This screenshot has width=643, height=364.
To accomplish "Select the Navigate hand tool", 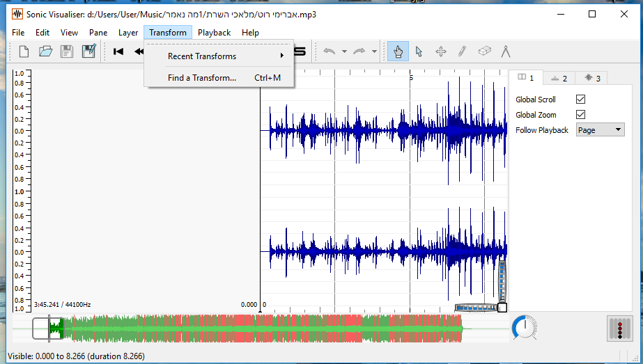I will tap(398, 52).
